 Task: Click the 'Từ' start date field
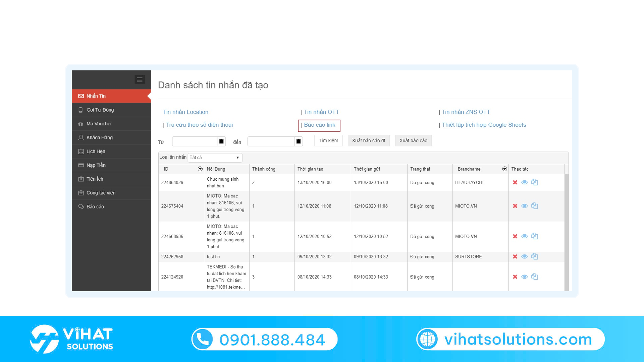coord(195,141)
